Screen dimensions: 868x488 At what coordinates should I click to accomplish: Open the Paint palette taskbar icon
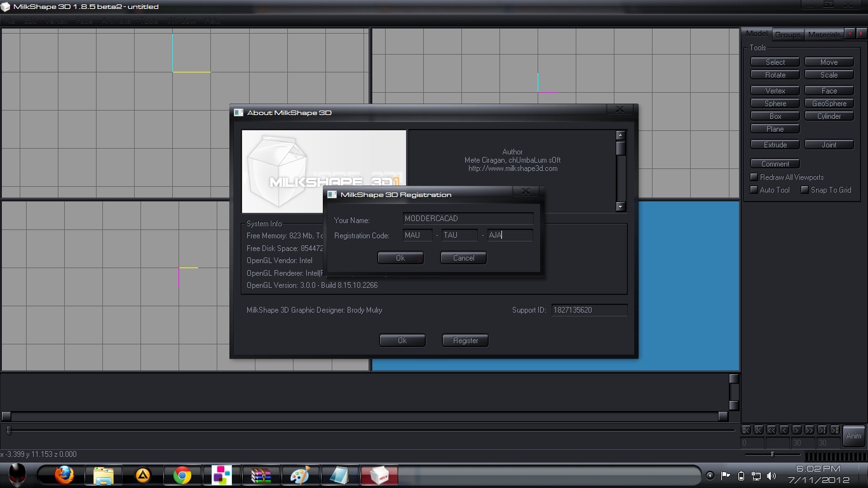pos(300,475)
